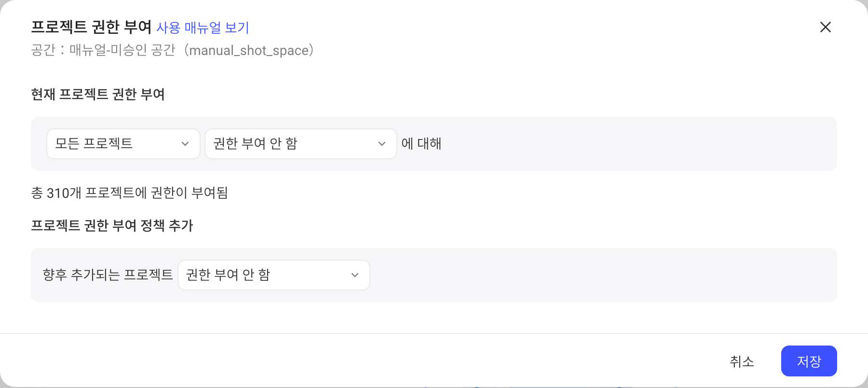The width and height of the screenshot is (868, 388).
Task: Click the 프로젝트 권한 부여 정책 추가 heading
Action: [112, 225]
